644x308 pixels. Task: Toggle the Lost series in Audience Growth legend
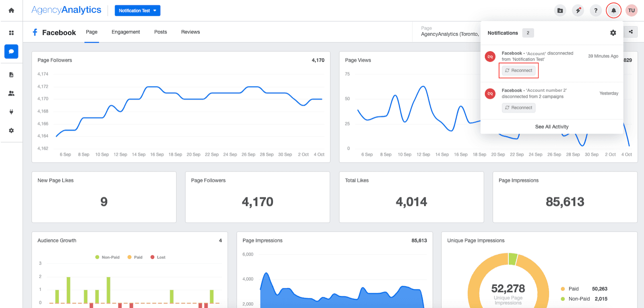point(158,257)
